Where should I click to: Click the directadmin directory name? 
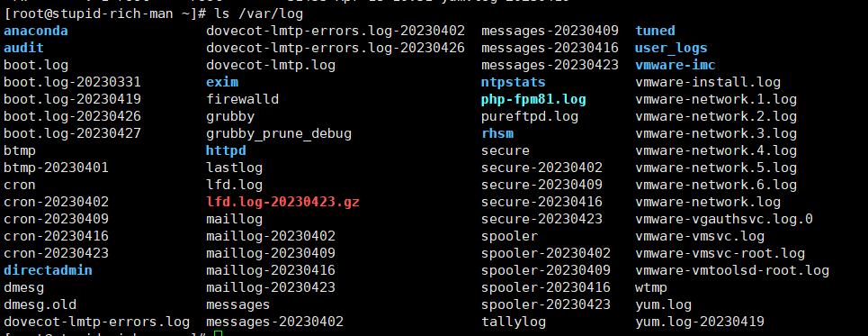point(49,270)
